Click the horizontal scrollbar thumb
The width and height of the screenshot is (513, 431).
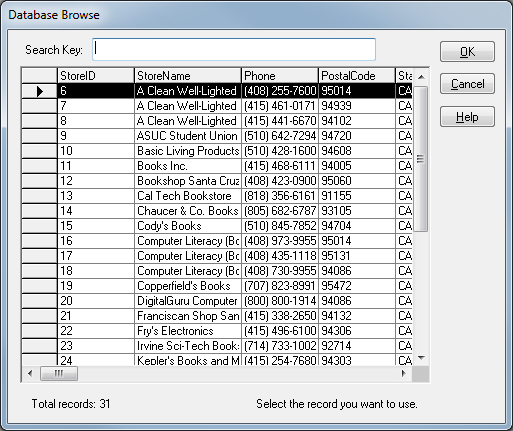pos(59,373)
